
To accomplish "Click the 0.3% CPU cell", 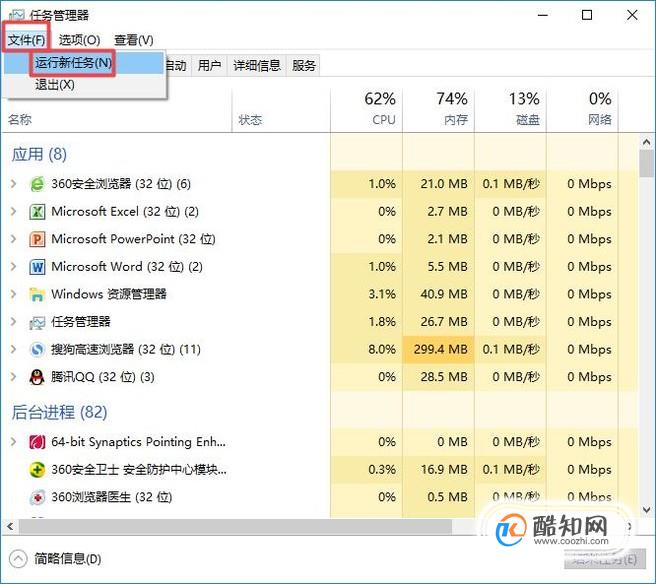I will click(366, 469).
